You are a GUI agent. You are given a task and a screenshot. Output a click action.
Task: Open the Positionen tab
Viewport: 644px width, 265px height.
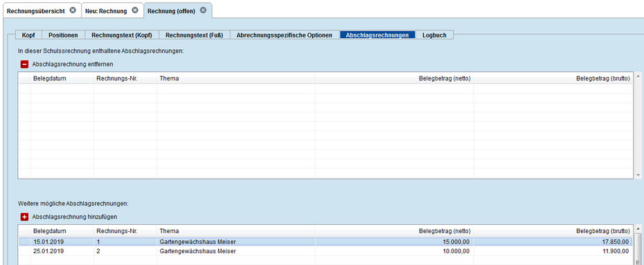[63, 35]
